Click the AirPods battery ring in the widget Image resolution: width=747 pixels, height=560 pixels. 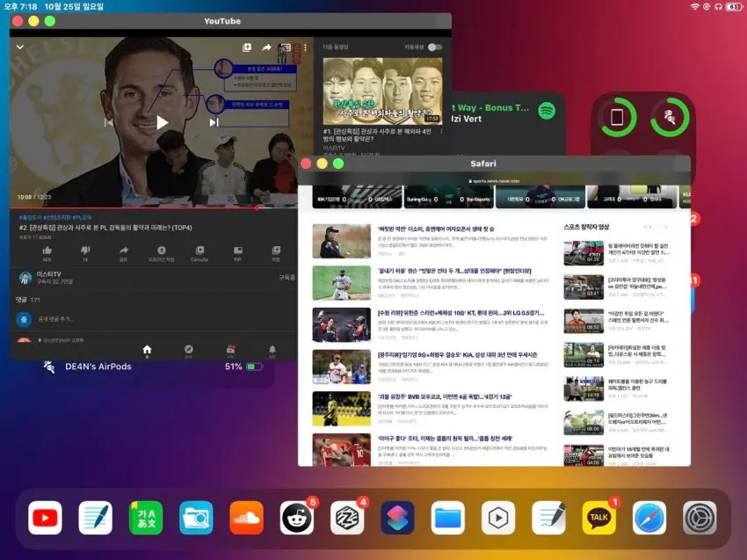(671, 117)
